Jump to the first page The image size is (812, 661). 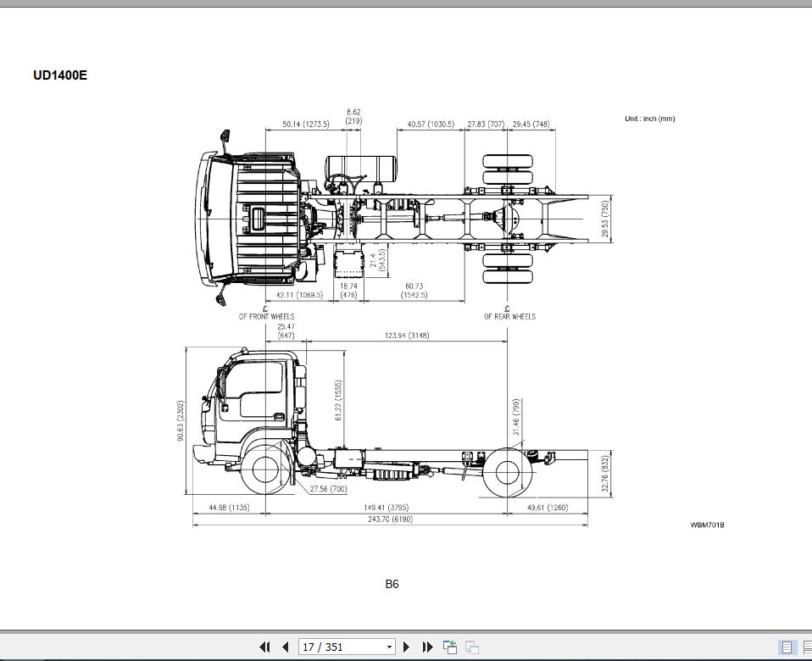pyautogui.click(x=264, y=647)
